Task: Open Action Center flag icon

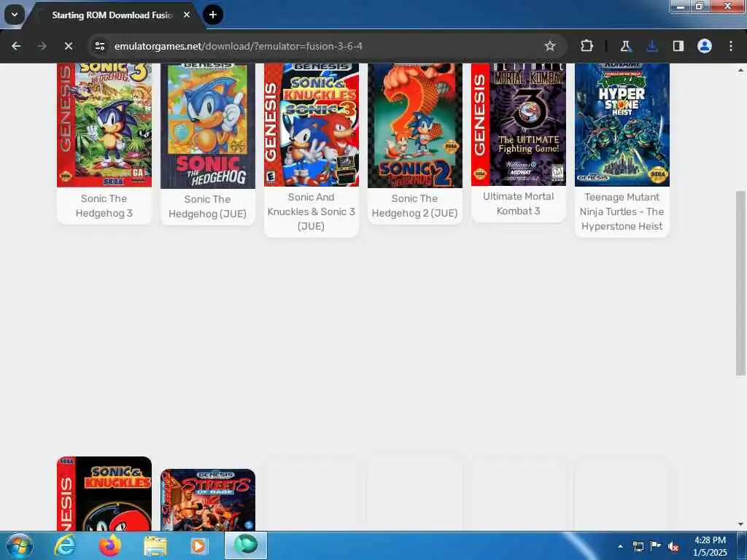Action: [x=656, y=546]
